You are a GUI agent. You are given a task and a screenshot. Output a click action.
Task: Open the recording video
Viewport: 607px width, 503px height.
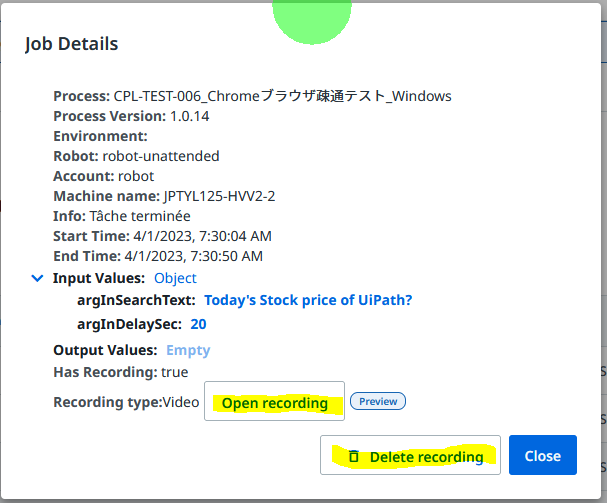click(x=274, y=401)
